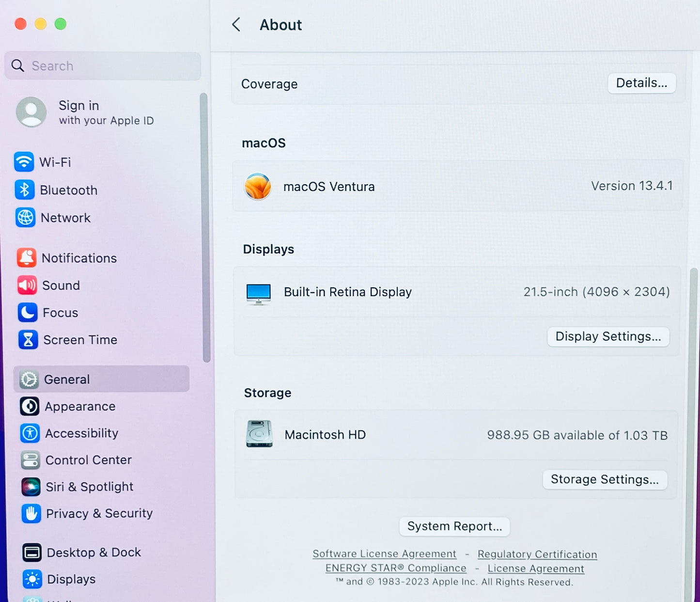Select the General label
This screenshot has width=700, height=602.
tap(67, 380)
